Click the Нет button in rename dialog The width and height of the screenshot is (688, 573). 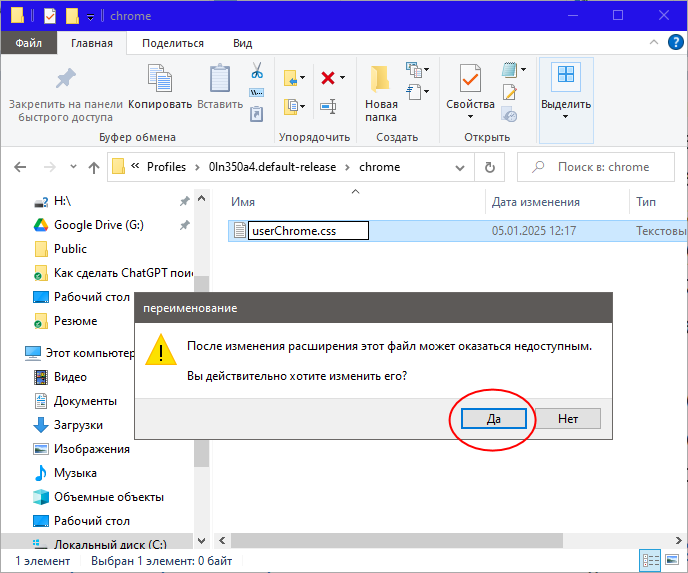click(x=568, y=419)
